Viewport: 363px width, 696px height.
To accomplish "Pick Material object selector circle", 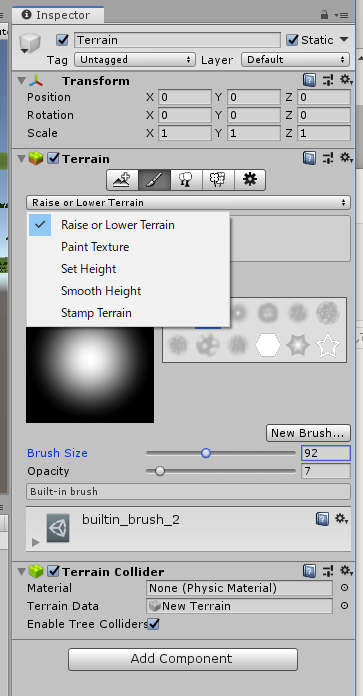I will [344, 588].
